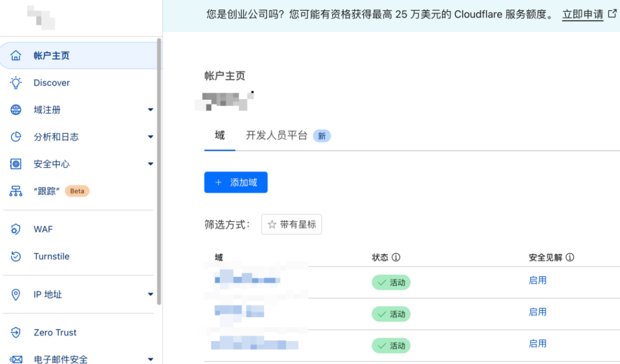
Task: Expand the 域注册 sidebar submenu arrow
Action: pos(151,110)
